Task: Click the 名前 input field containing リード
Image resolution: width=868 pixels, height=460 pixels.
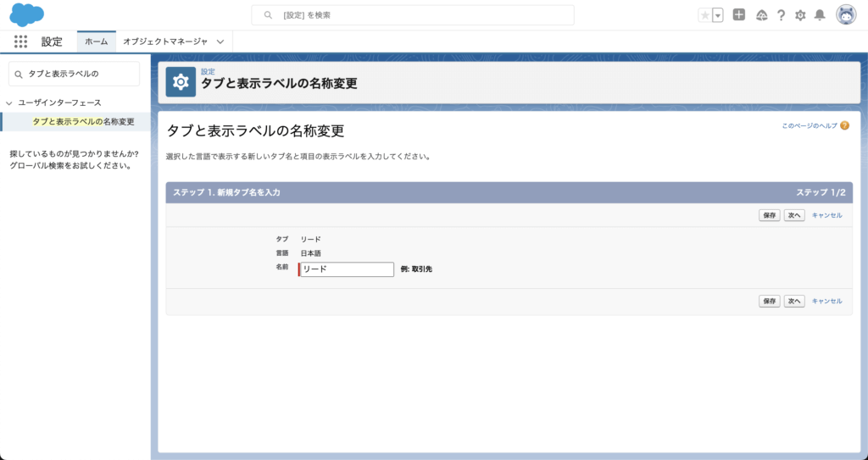Action: pyautogui.click(x=347, y=269)
